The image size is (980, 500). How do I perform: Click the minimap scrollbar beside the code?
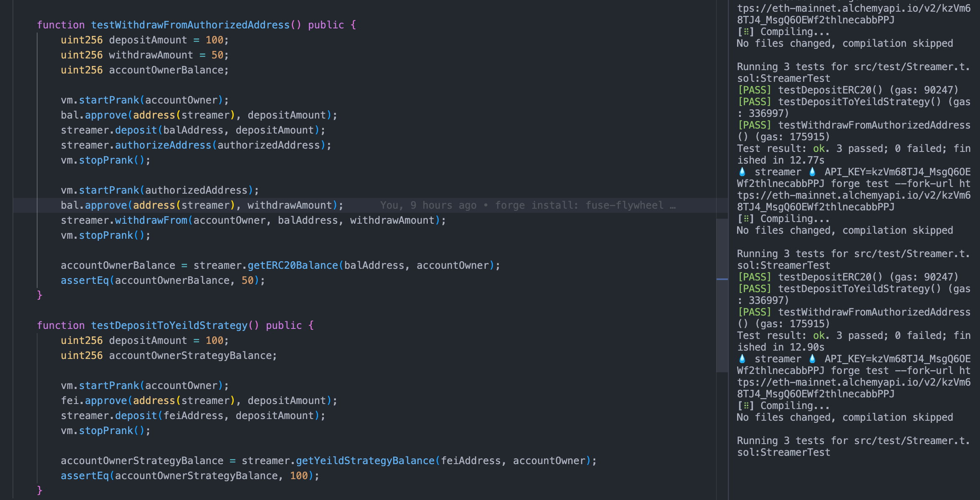(x=722, y=295)
